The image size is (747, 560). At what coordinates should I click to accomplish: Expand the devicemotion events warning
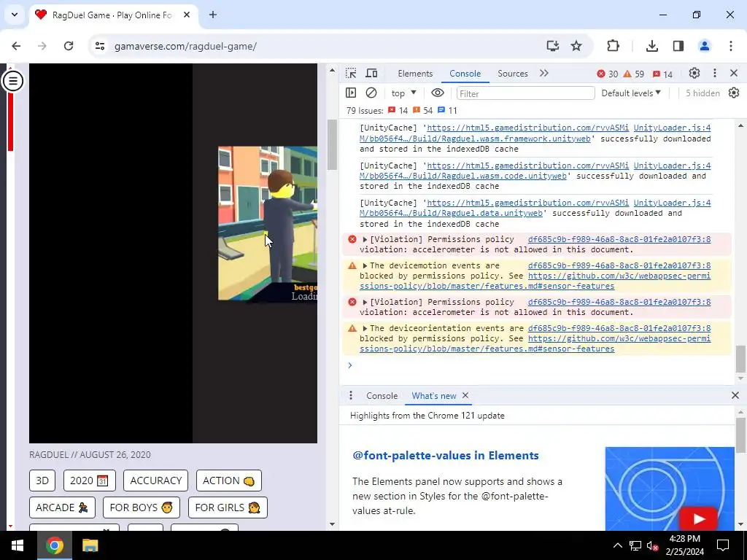[x=365, y=265]
